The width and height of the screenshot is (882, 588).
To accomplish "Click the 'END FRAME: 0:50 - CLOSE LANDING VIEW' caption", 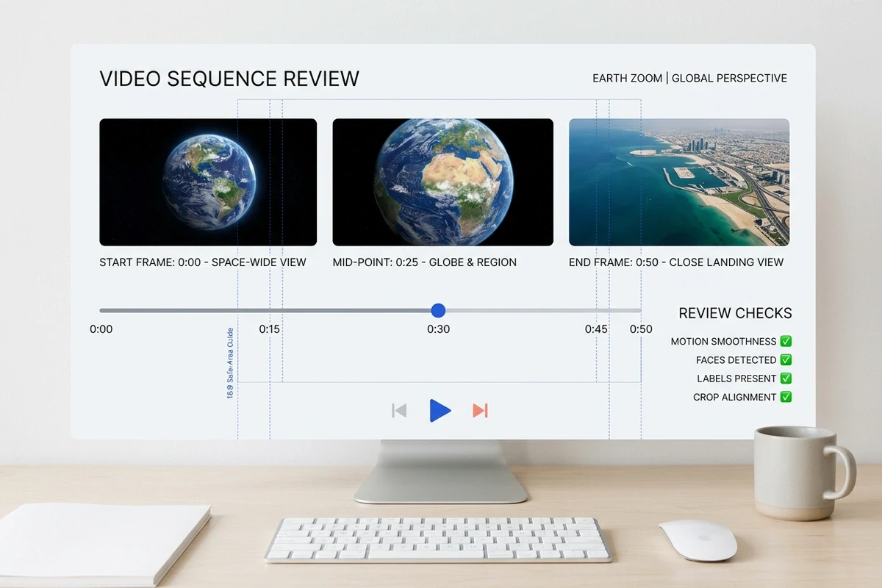I will [x=676, y=262].
